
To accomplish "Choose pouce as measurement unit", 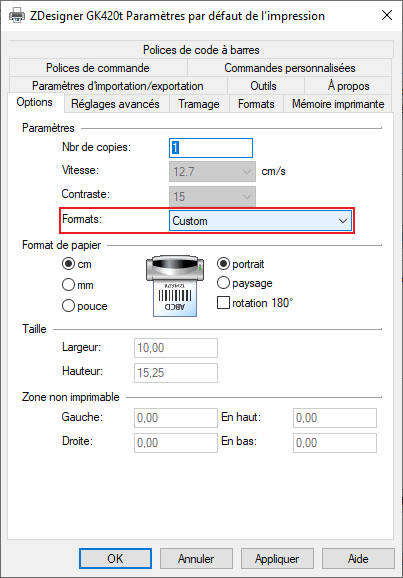I will point(68,306).
